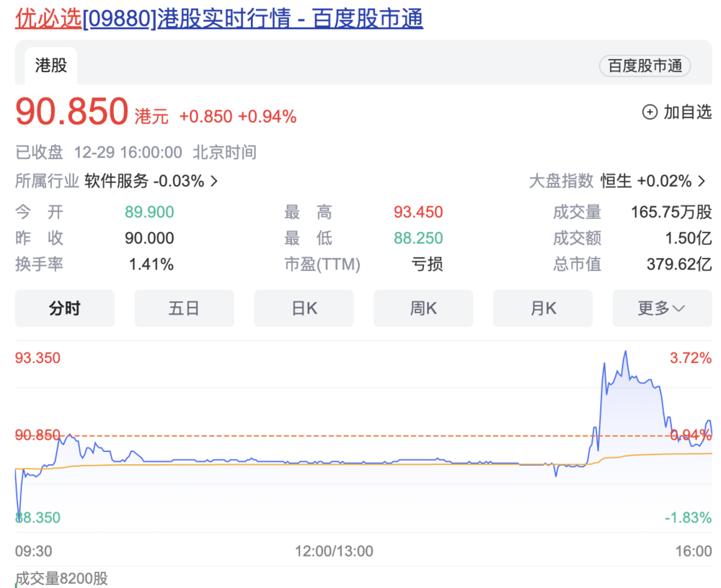This screenshot has height=588, width=721.
Task: Click the chart bottom label 88.350
Action: 37,517
